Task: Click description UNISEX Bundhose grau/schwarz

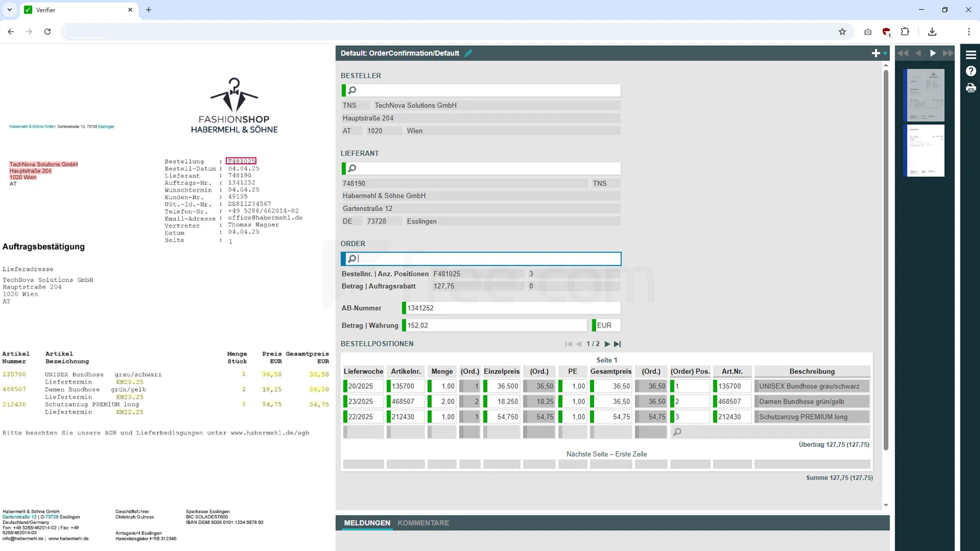Action: coord(813,386)
